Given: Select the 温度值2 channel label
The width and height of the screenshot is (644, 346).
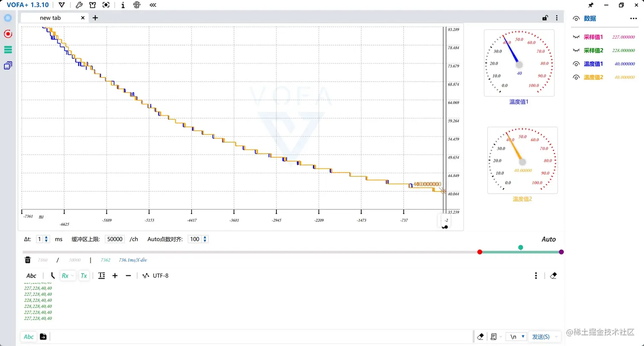Looking at the screenshot, I should pos(593,77).
